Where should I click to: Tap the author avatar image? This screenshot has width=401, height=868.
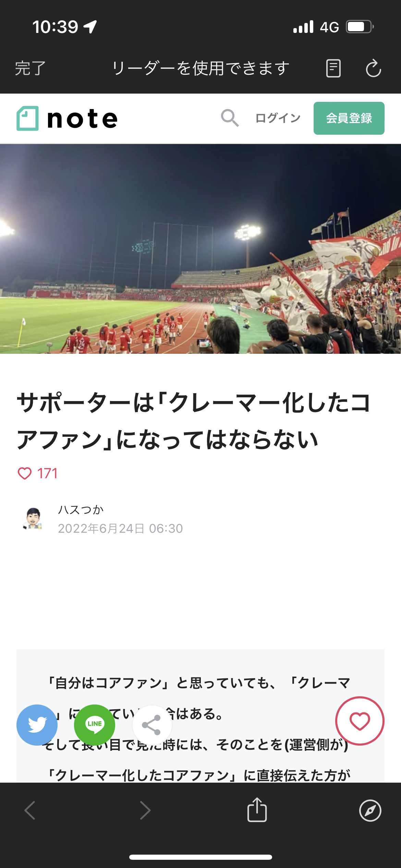(x=33, y=519)
